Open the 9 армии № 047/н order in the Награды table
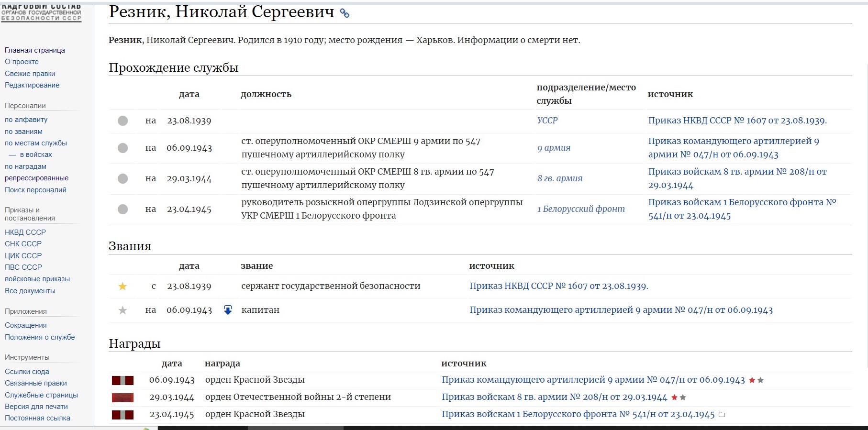Screen dimensions: 868x430 coord(593,380)
